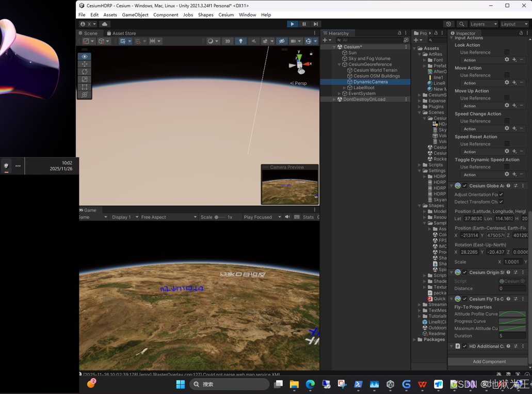The height and width of the screenshot is (394, 532).
Task: Enable Look Action Use Reference checkbox
Action: click(x=507, y=52)
